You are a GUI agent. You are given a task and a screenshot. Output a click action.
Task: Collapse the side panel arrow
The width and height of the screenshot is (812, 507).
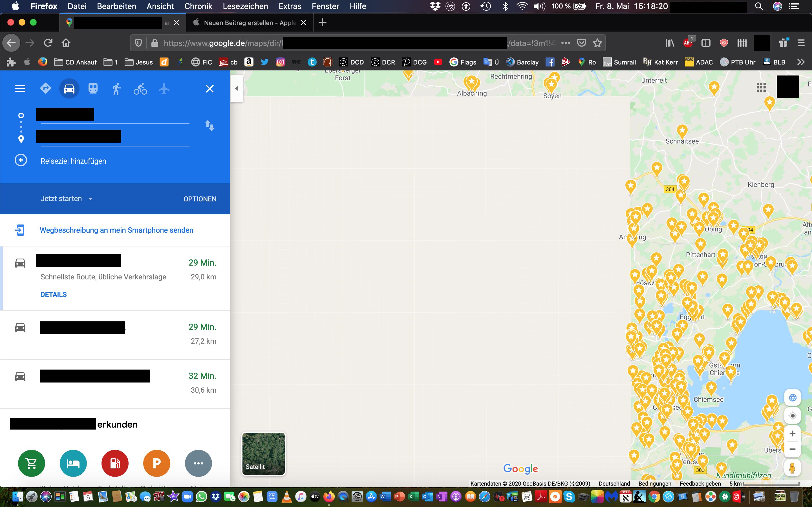pos(237,88)
